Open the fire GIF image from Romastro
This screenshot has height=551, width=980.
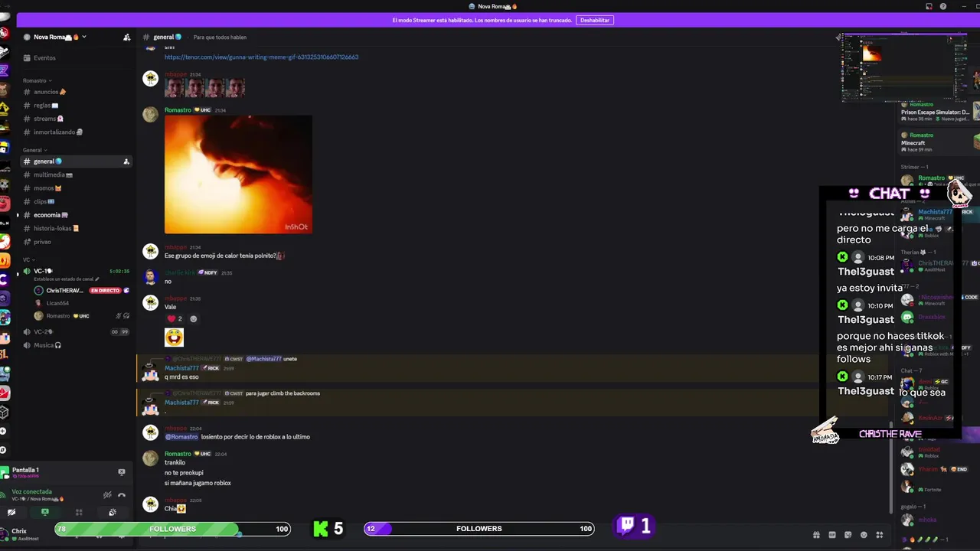[238, 174]
